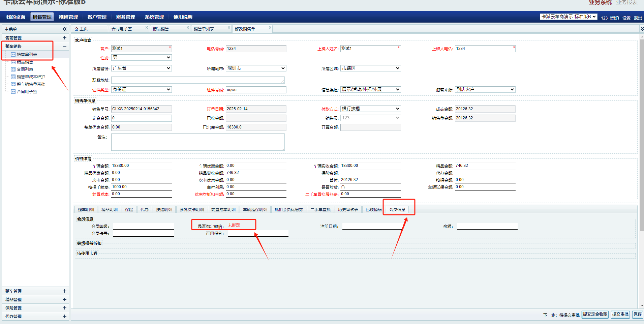The height and width of the screenshot is (324, 644).
Task: Close the 修改销售单 tab
Action: coord(270,28)
